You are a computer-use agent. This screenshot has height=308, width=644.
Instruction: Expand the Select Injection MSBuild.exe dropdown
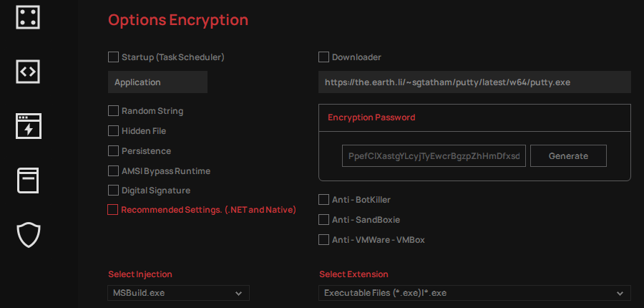coord(178,293)
